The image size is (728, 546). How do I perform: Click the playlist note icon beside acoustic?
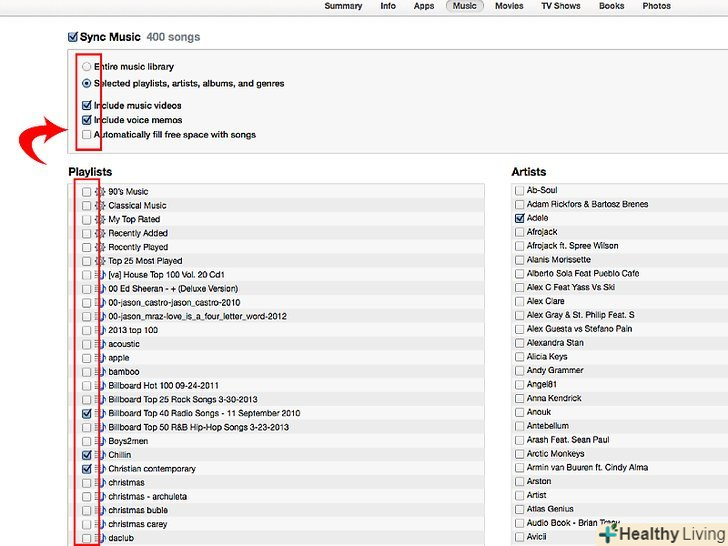[x=100, y=344]
